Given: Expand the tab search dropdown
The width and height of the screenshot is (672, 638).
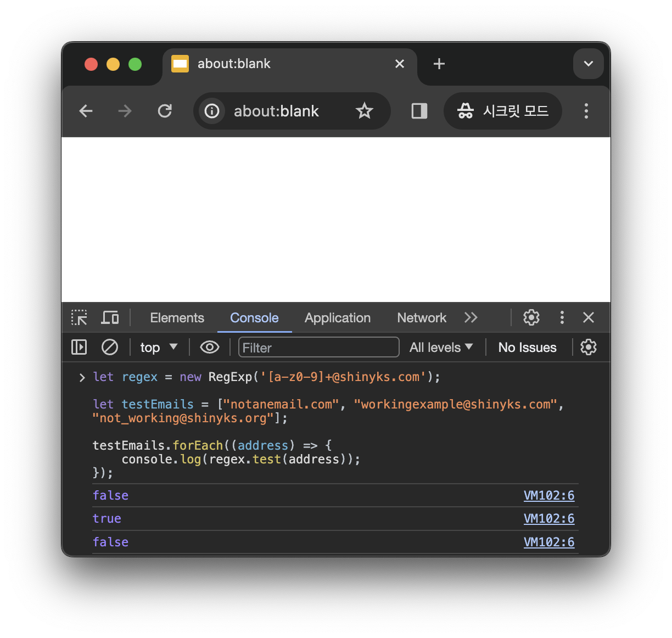Looking at the screenshot, I should [589, 64].
